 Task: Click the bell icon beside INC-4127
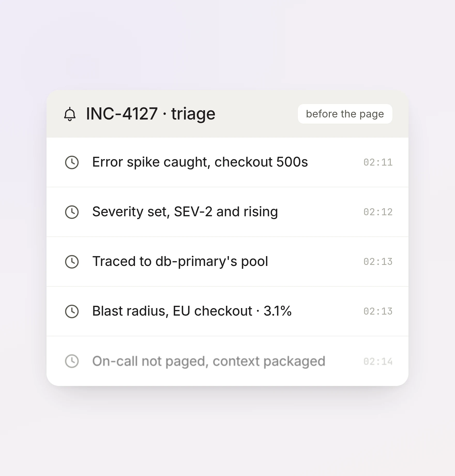point(70,114)
